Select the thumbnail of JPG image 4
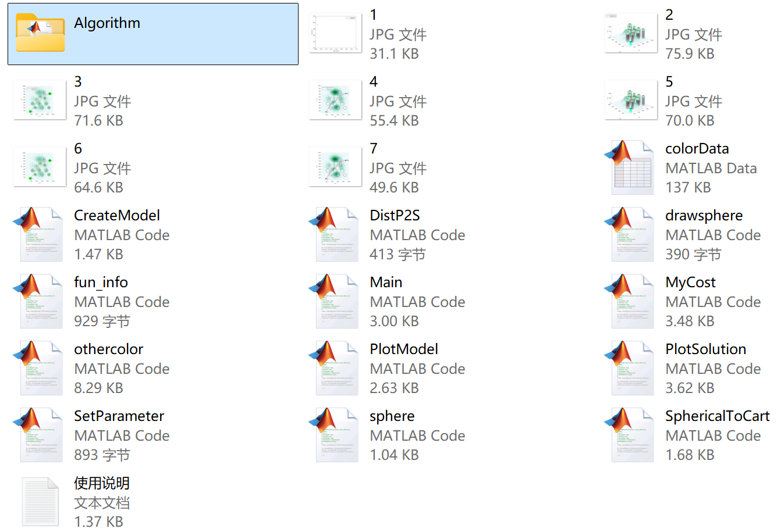This screenshot has height=532, width=781. point(336,100)
